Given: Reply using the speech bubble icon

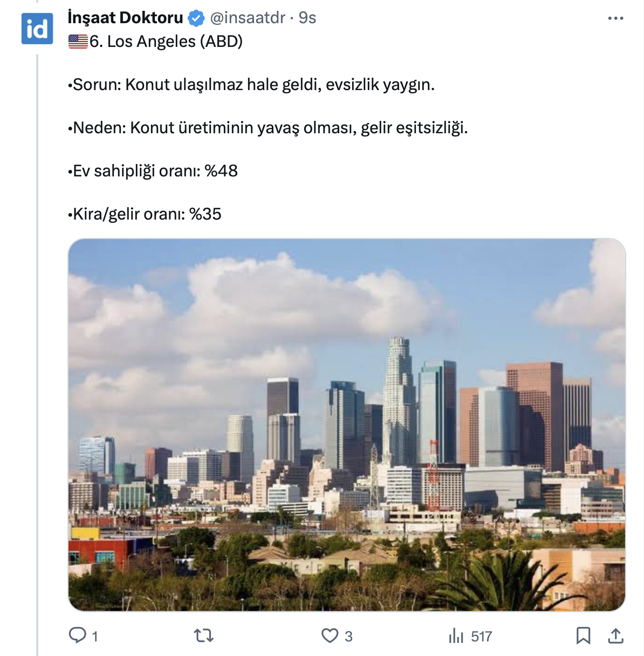Looking at the screenshot, I should tap(78, 635).
